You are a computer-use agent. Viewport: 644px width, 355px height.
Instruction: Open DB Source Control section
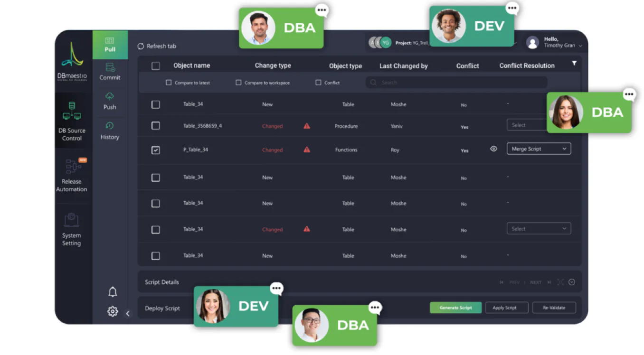72,121
